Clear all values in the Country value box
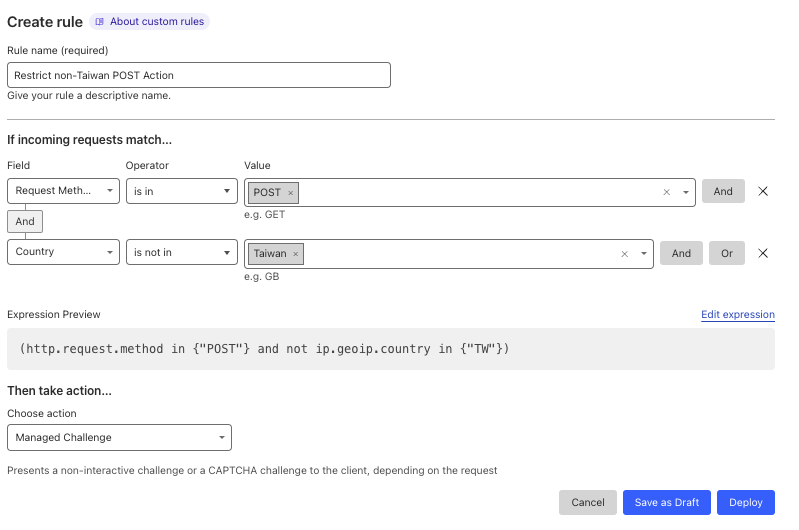The width and height of the screenshot is (799, 530). 624,254
